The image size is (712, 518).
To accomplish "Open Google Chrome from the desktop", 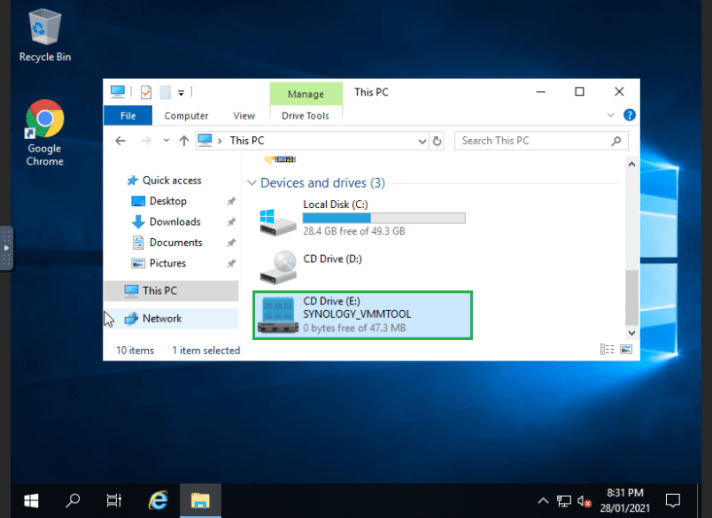I will click(x=44, y=119).
